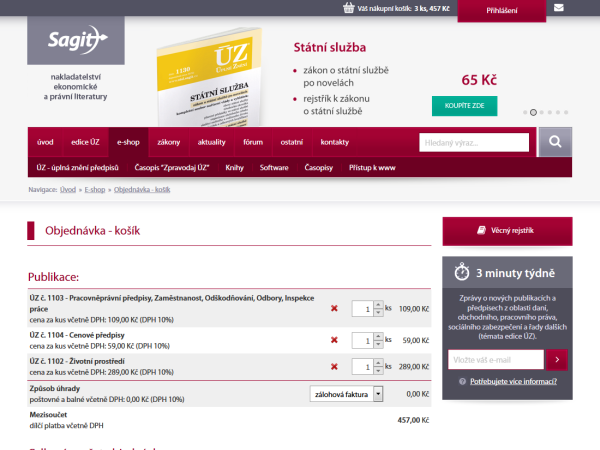Click quantity field for ÚZ č. 1104
600x450 pixels.
click(362, 340)
